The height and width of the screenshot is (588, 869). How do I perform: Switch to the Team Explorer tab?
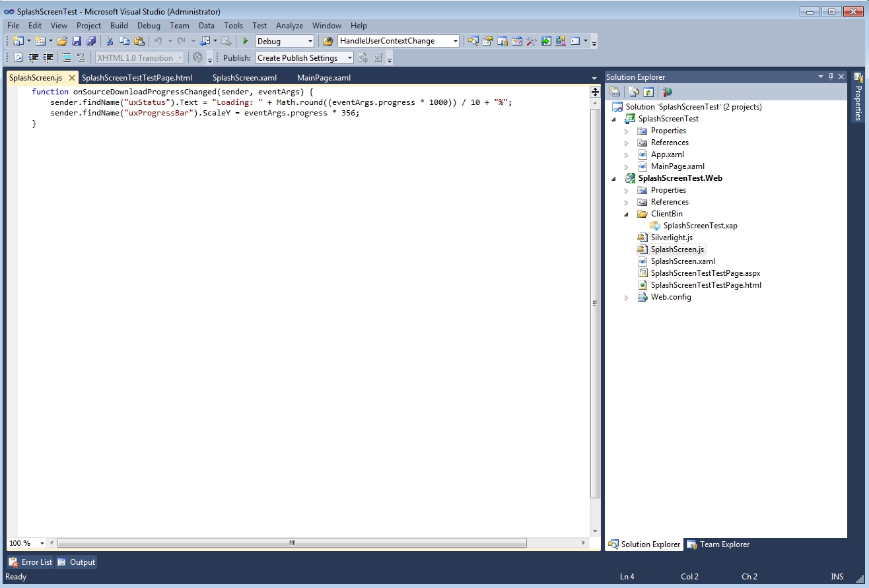[718, 544]
